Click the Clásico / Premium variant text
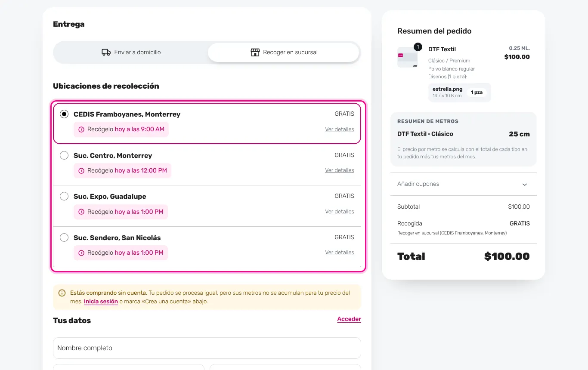 point(449,61)
